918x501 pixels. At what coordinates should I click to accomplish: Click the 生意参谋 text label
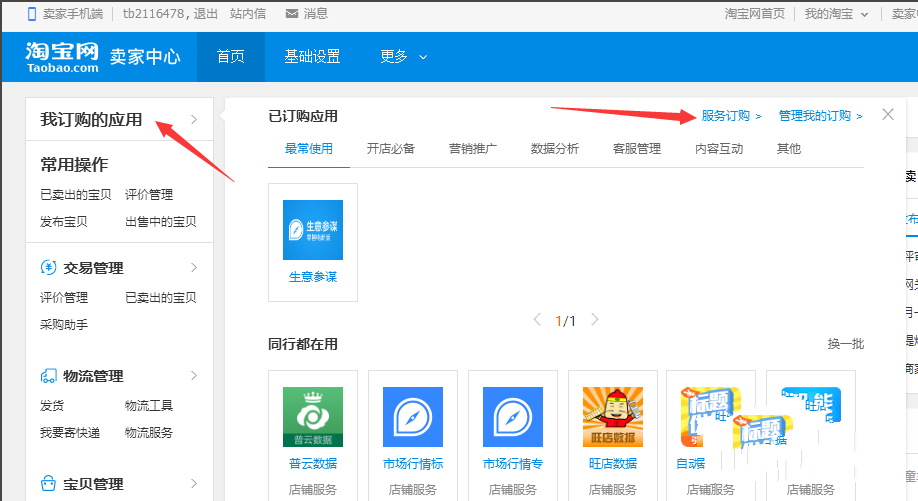click(x=313, y=277)
